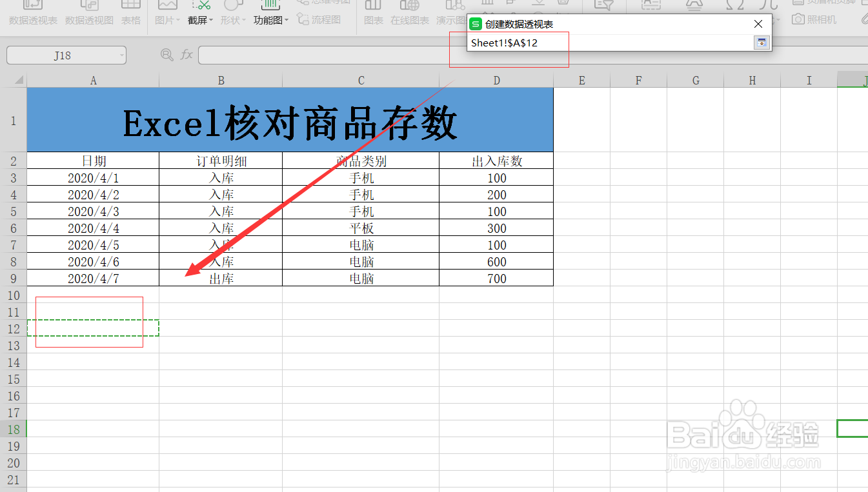
Task: Click the Sheet1!$A$12 range input field
Action: click(x=610, y=43)
